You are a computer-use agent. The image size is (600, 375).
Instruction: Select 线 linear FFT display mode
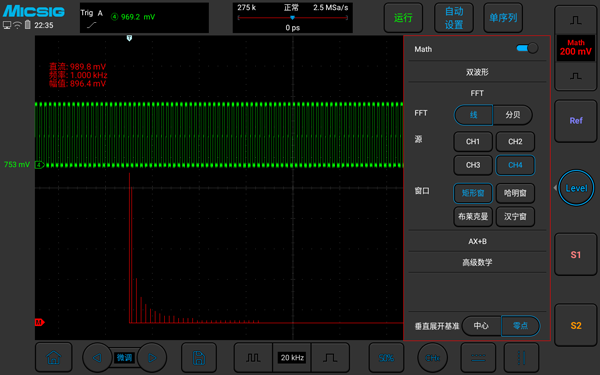coord(473,115)
